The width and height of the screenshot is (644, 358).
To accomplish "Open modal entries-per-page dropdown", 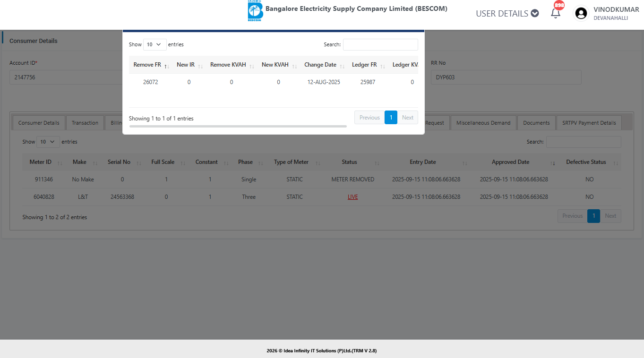I will [155, 44].
